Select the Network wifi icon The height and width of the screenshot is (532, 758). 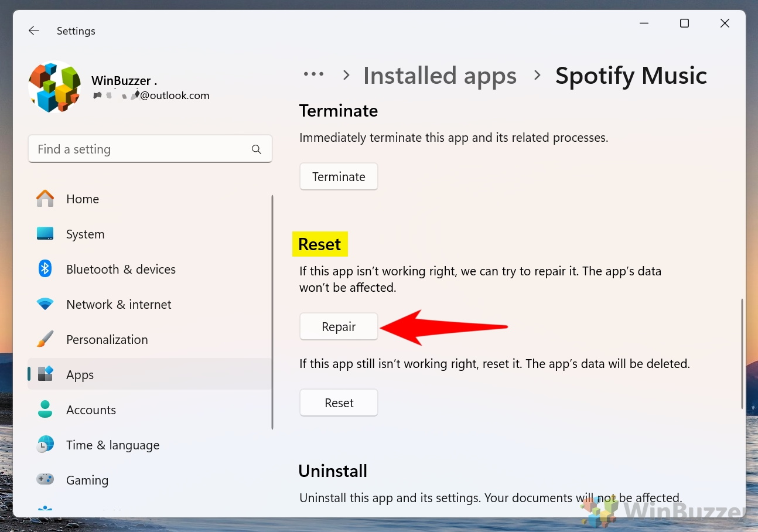tap(45, 305)
